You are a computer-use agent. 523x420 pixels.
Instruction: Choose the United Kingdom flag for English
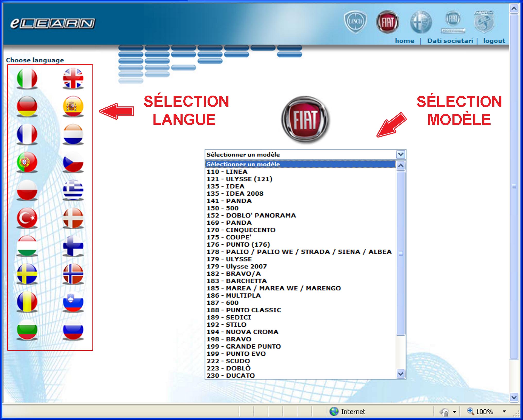(73, 78)
